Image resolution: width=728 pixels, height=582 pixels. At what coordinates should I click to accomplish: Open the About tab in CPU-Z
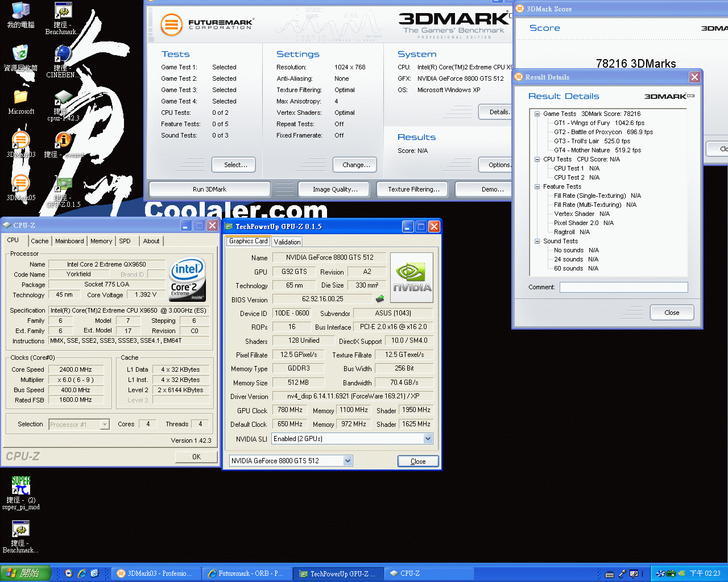pos(151,241)
